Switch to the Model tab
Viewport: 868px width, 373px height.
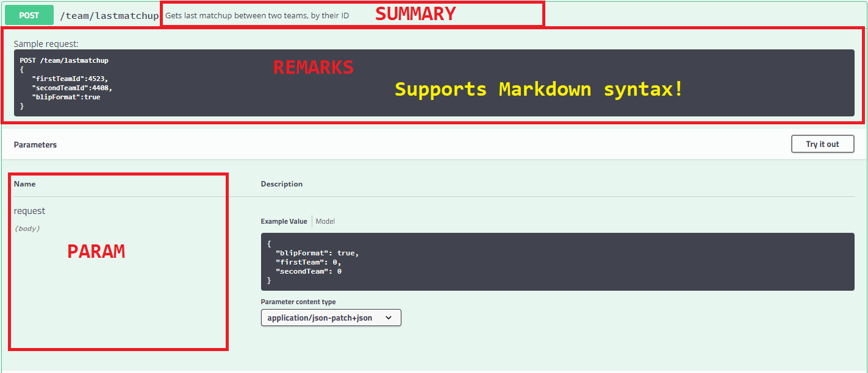coord(325,221)
